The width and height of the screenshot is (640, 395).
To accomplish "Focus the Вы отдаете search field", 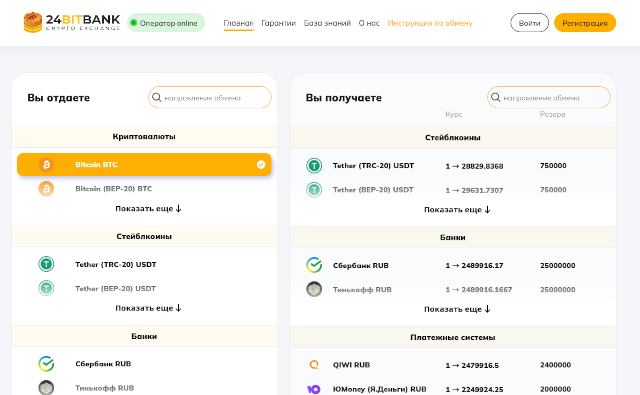I will [210, 98].
